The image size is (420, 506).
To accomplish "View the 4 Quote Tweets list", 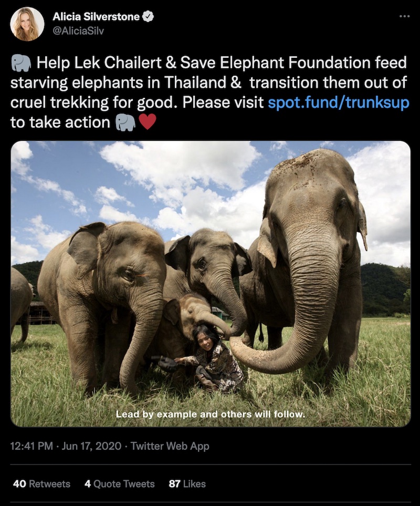I will 120,484.
